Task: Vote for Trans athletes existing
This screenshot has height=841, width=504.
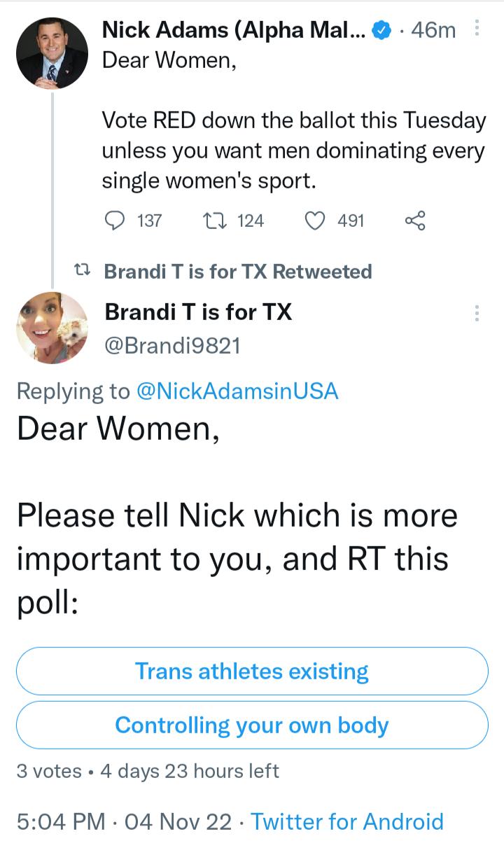Action: pyautogui.click(x=252, y=671)
